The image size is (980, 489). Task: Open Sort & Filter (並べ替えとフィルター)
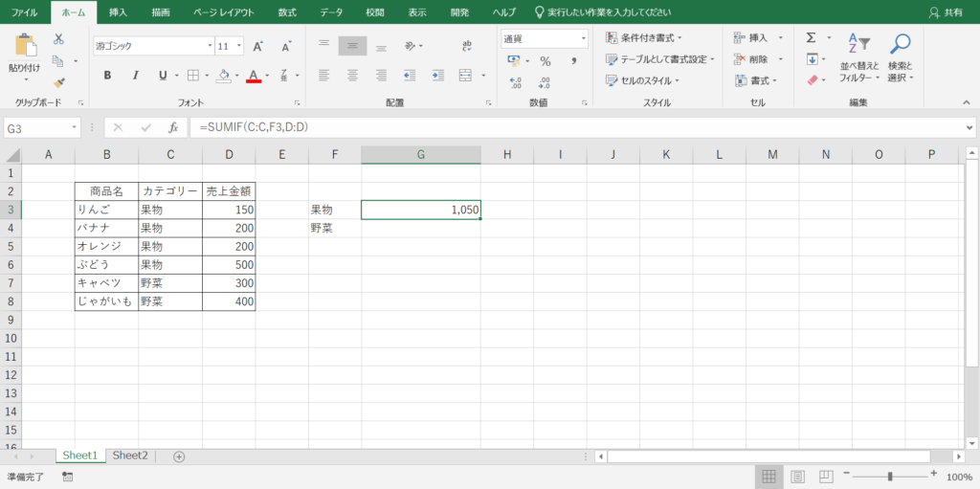859,56
